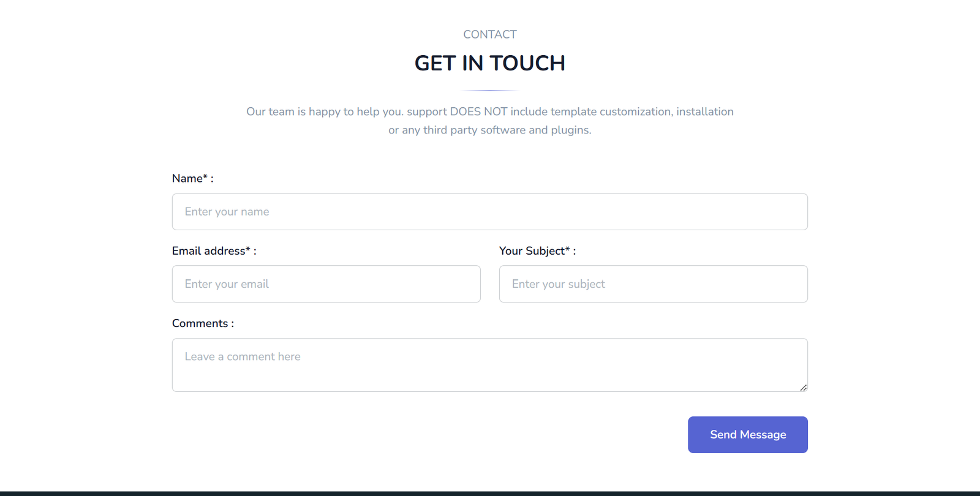Click the text 'third party software and plugins'
The height and width of the screenshot is (496, 980).
coord(506,130)
